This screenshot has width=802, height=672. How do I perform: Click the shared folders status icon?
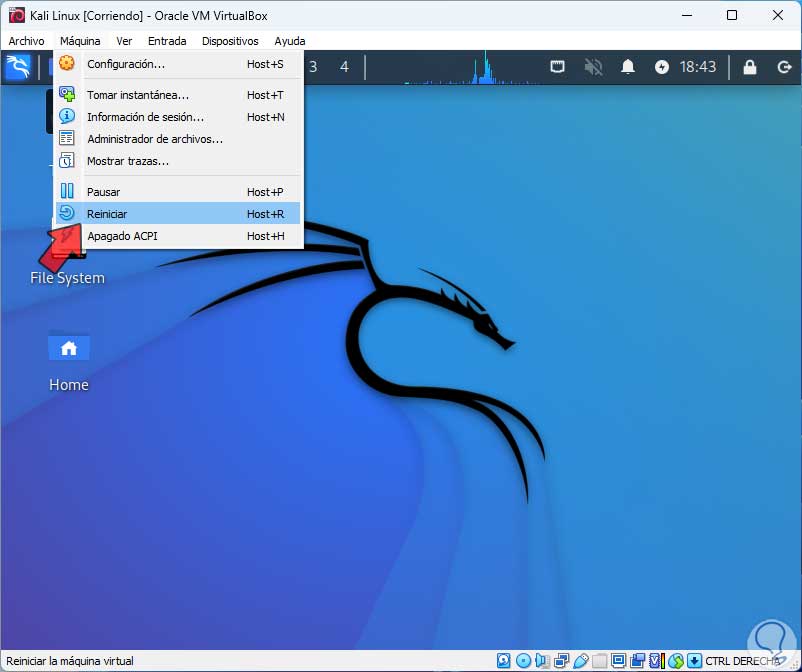coord(599,661)
